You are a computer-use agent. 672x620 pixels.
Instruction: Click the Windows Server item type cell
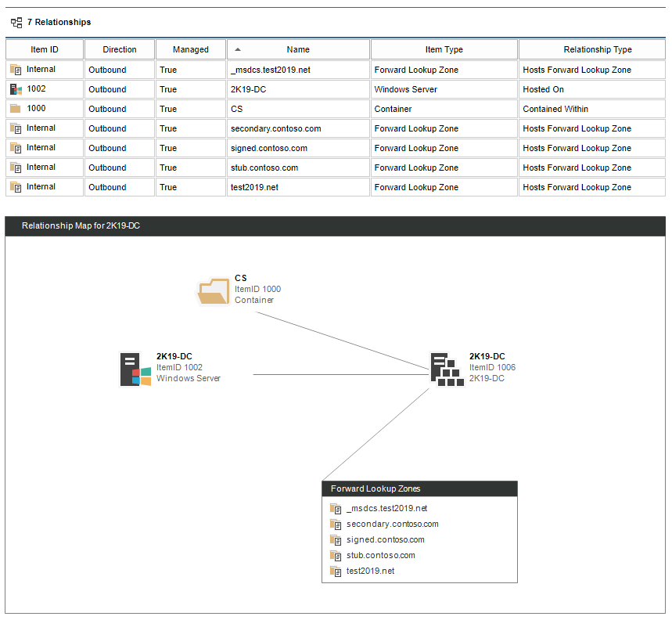(x=444, y=89)
